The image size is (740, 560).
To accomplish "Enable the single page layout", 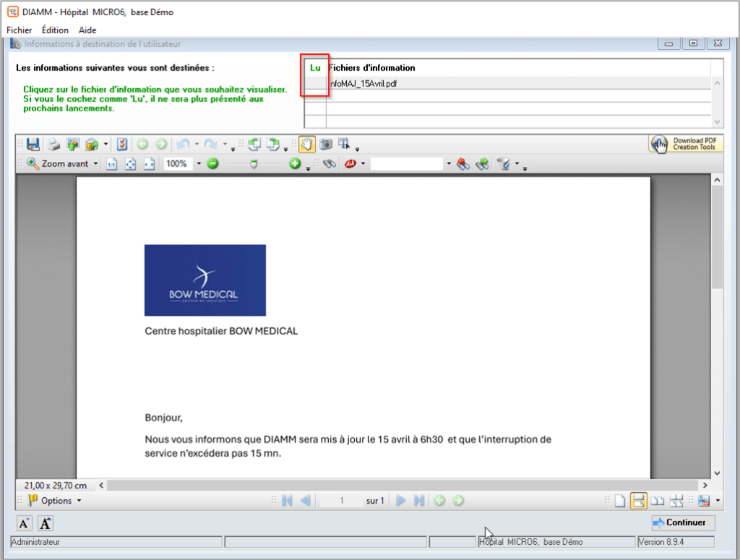I will pos(620,501).
